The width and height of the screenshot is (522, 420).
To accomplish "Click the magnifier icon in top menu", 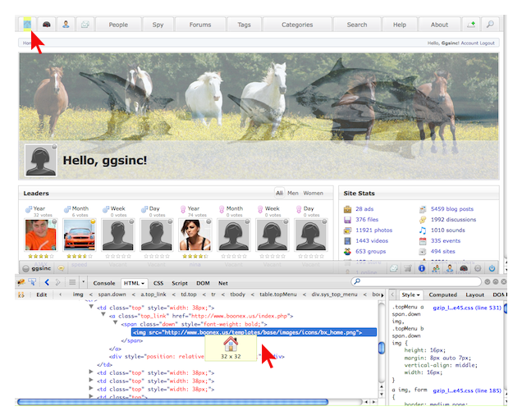I will pos(491,25).
